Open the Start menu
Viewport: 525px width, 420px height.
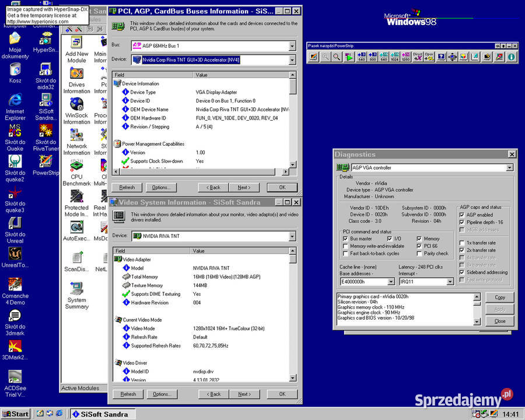(x=15, y=414)
